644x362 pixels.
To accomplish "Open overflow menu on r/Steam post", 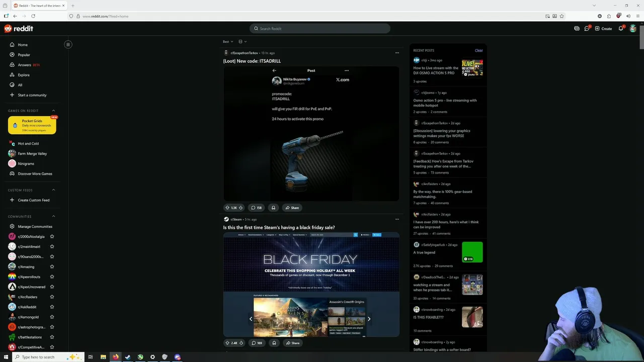I will 397,219.
